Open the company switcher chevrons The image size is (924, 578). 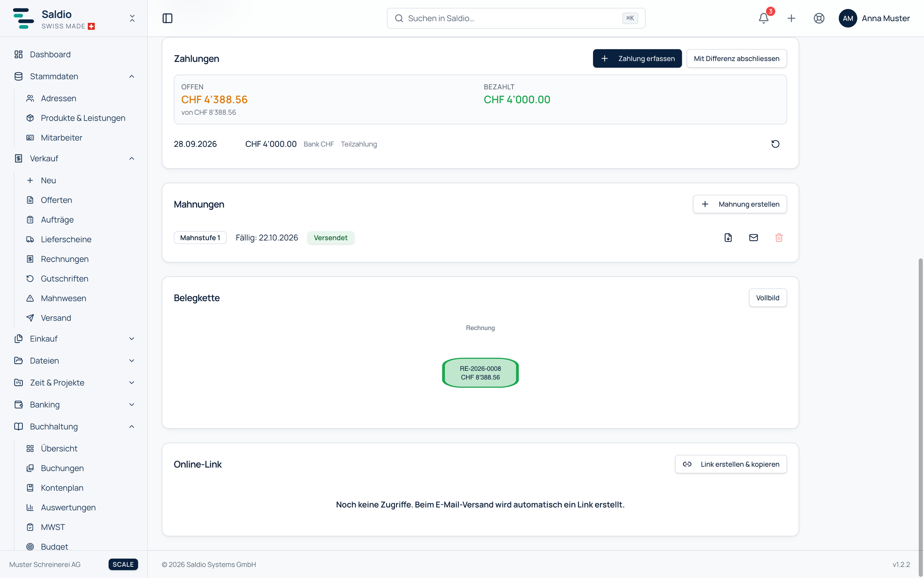[132, 18]
